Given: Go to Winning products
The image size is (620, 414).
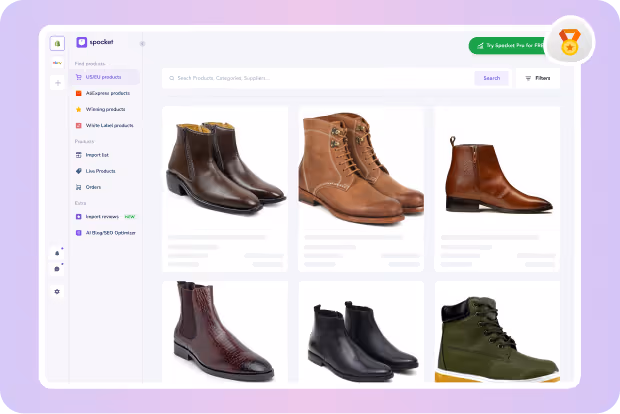Looking at the screenshot, I should [x=105, y=109].
